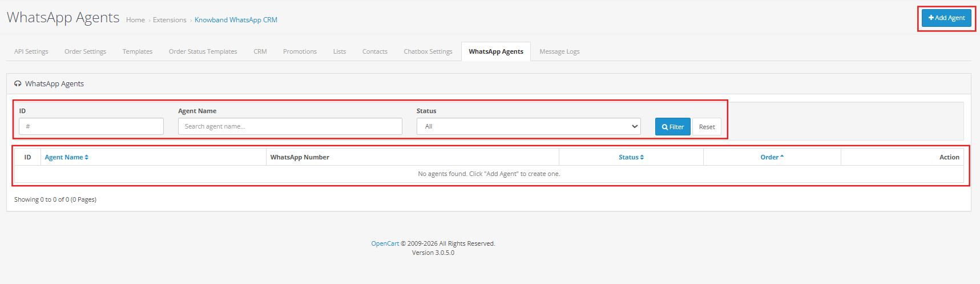This screenshot has height=284, width=980.
Task: Focus the ID filter input field
Action: [91, 126]
